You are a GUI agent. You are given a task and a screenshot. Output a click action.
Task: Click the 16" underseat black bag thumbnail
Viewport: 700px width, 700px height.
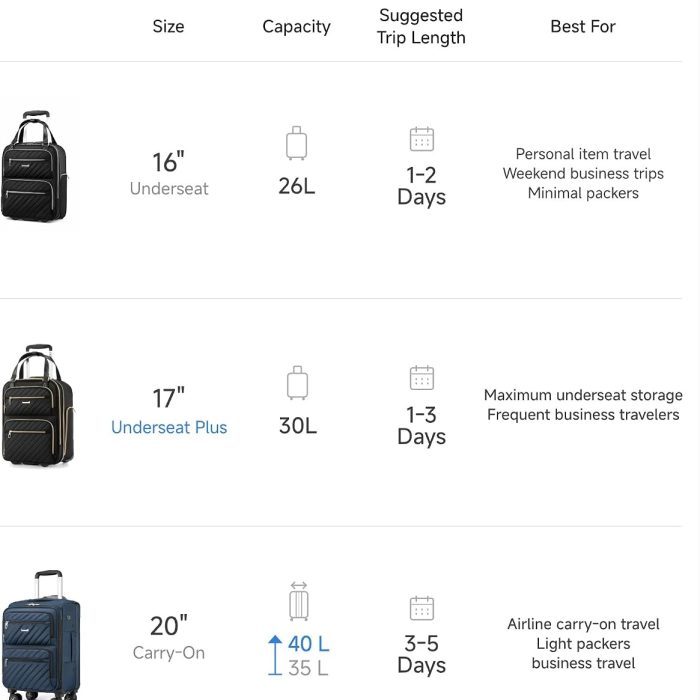tap(34, 166)
